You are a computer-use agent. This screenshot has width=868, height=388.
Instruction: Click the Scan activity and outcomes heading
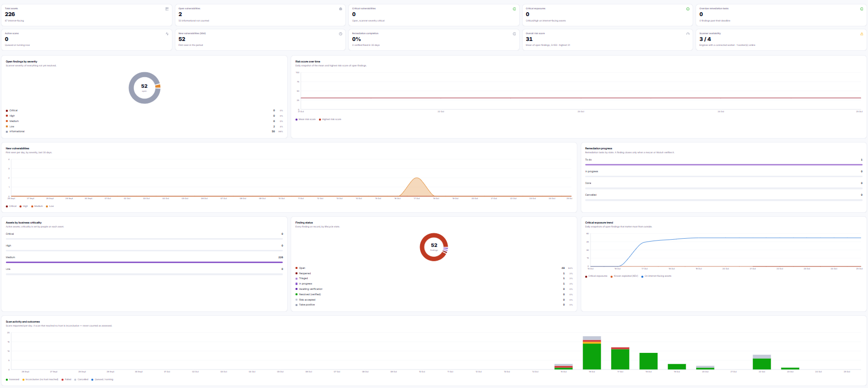tap(23, 322)
